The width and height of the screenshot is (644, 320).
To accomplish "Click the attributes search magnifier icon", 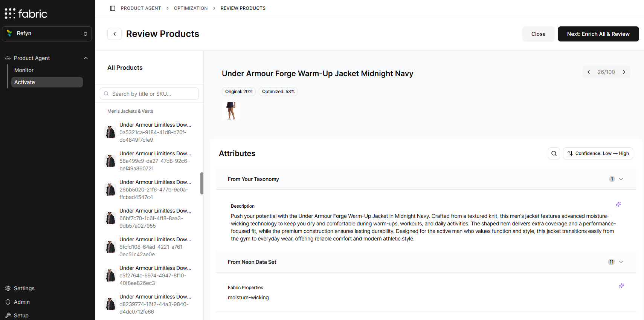I will click(554, 153).
